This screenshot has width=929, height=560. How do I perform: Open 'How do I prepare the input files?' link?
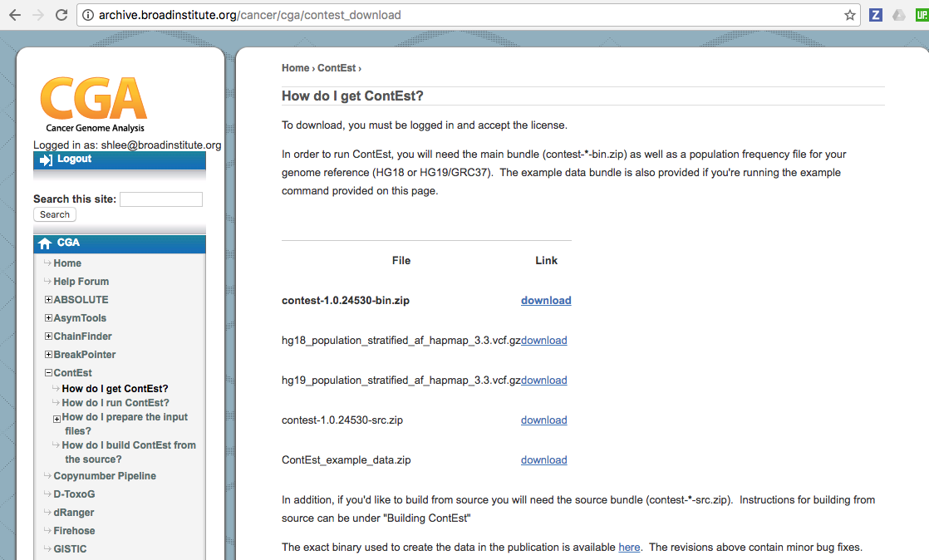pos(125,425)
